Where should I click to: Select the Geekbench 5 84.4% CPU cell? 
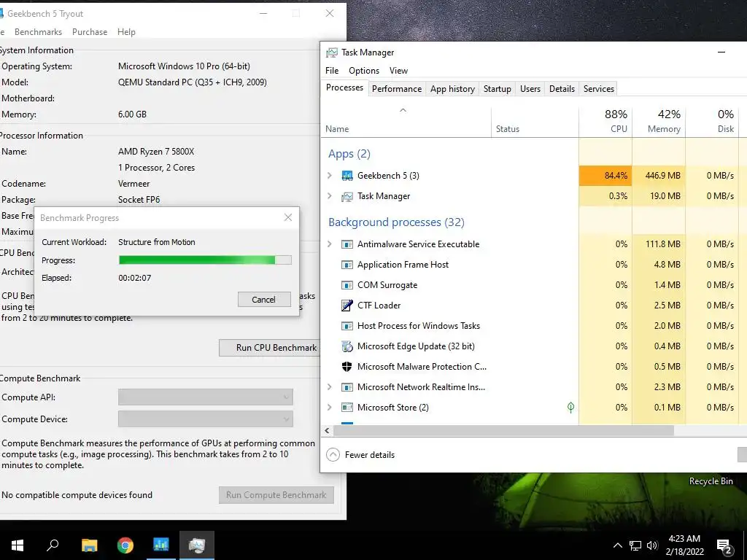(605, 176)
